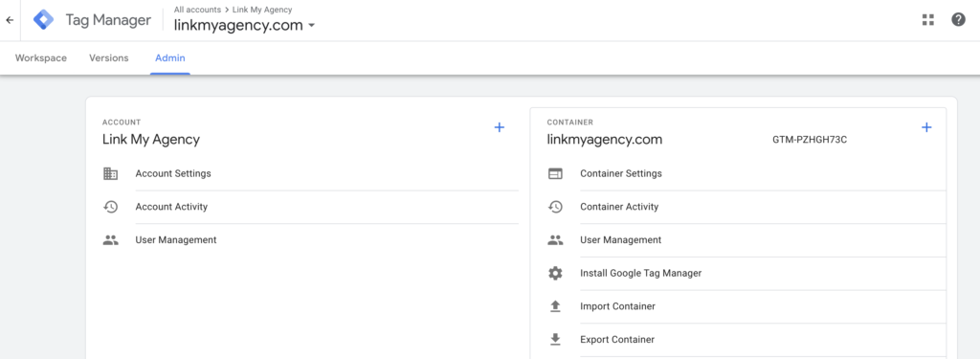The image size is (980, 359).
Task: Click the Account Activity history icon
Action: 111,207
